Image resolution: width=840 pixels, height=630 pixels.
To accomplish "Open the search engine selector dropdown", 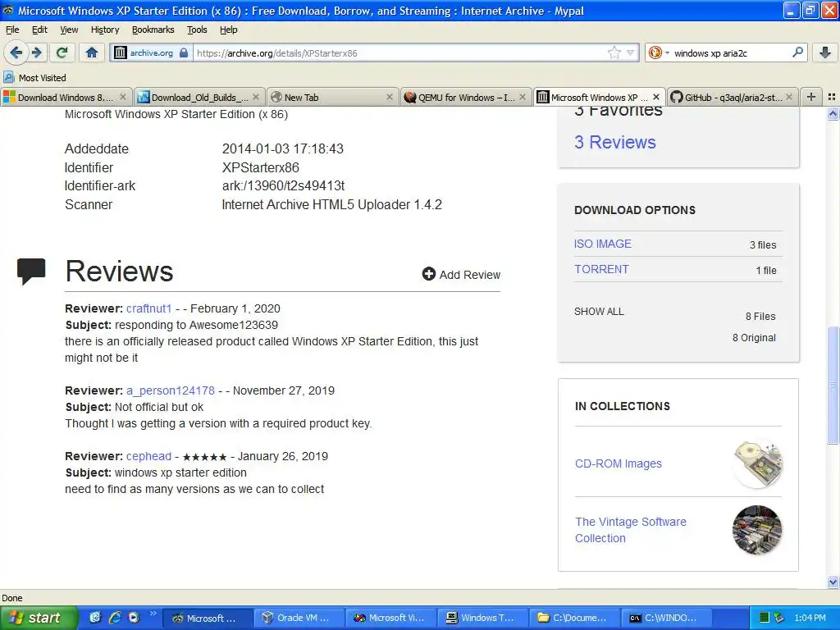I will 659,52.
